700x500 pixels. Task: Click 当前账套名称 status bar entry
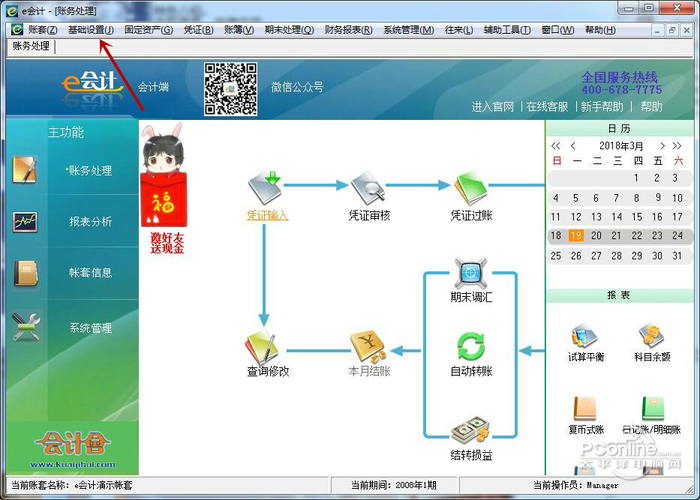coord(72,485)
